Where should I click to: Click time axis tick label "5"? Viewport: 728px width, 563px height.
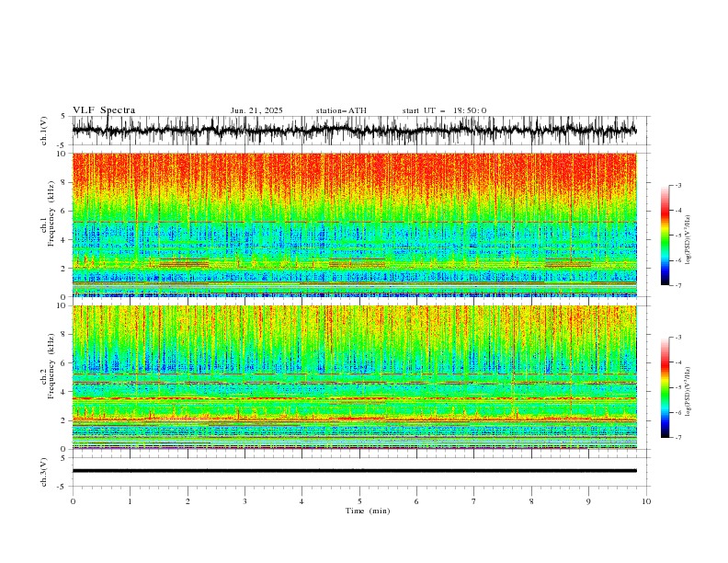pyautogui.click(x=359, y=501)
